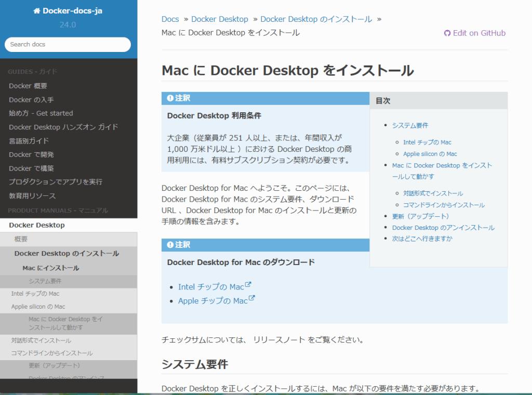Open Docker で開発 sidebar entry

tap(32, 155)
